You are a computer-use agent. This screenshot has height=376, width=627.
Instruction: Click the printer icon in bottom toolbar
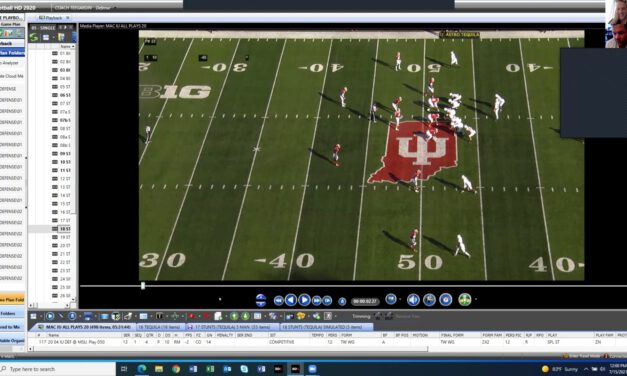[x=88, y=316]
